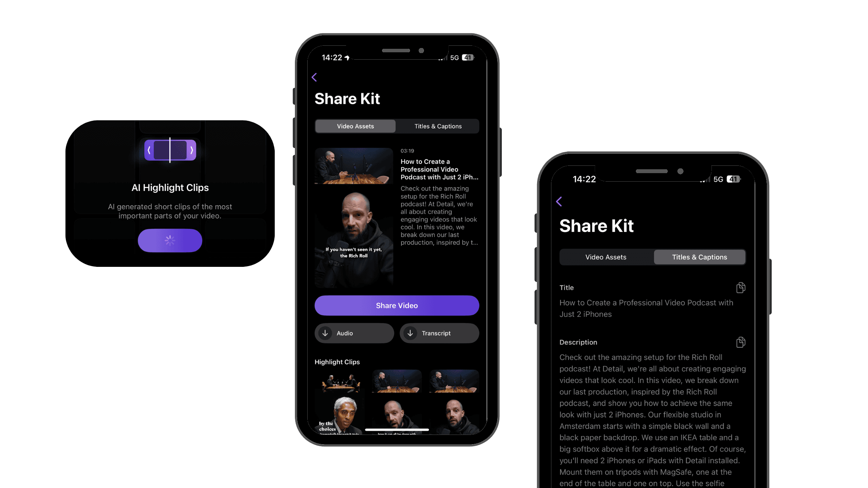Click the copy icon next to Title

click(741, 287)
